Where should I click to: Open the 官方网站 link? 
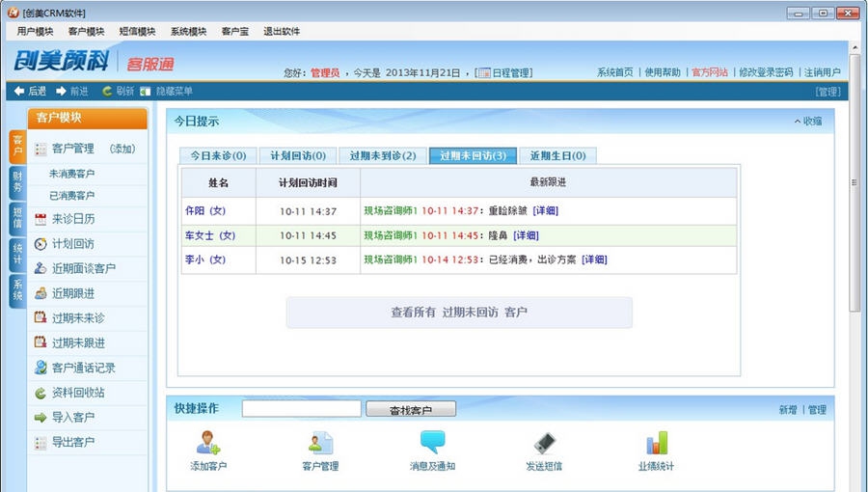point(710,72)
